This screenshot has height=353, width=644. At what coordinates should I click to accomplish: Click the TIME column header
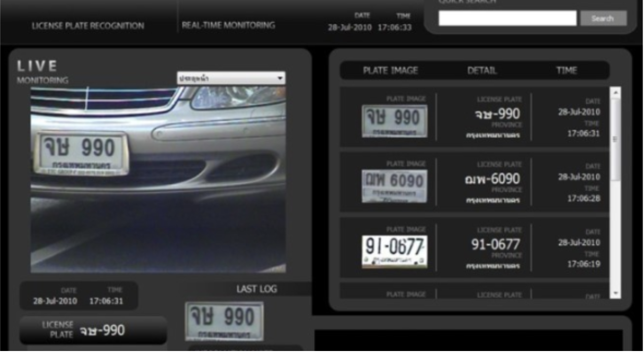click(x=566, y=70)
